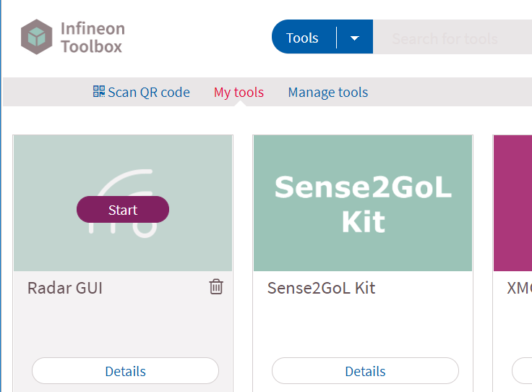Image resolution: width=532 pixels, height=392 pixels.
Task: Click the partially visible XMC Details button
Action: click(x=522, y=371)
